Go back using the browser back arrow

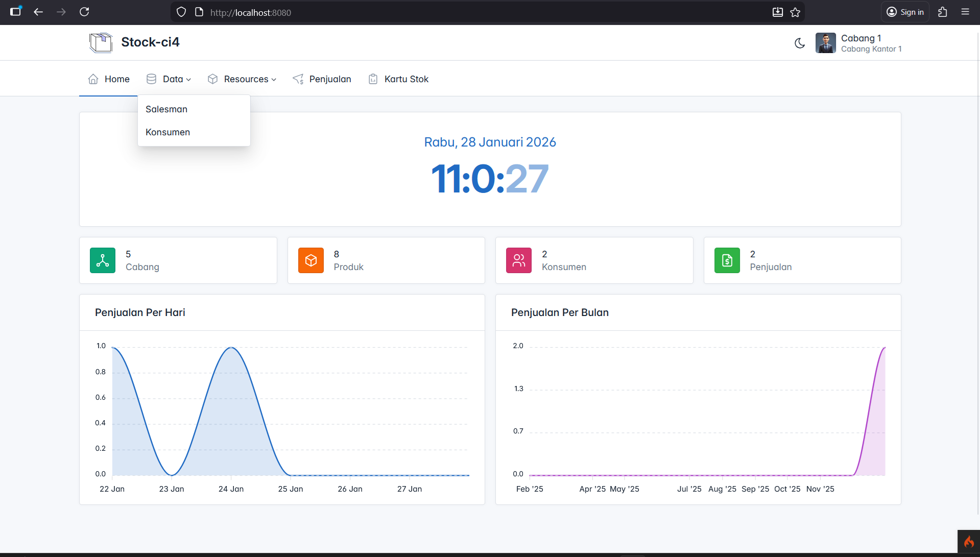coord(38,12)
